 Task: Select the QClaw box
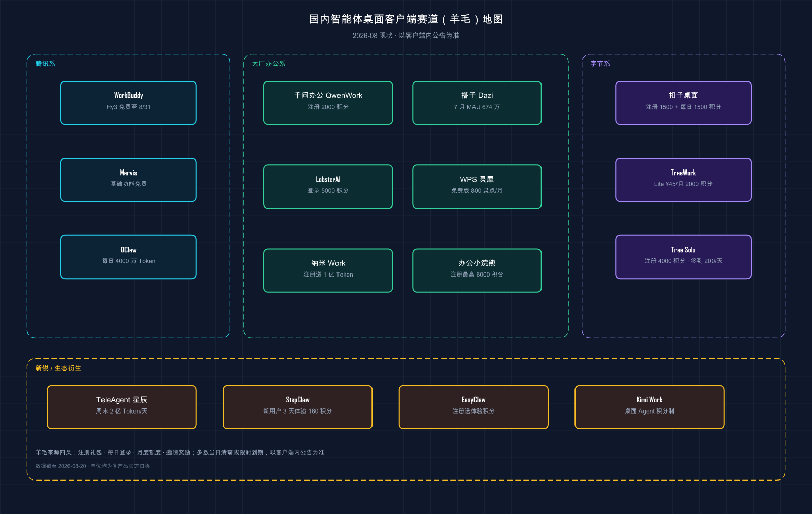tap(128, 257)
